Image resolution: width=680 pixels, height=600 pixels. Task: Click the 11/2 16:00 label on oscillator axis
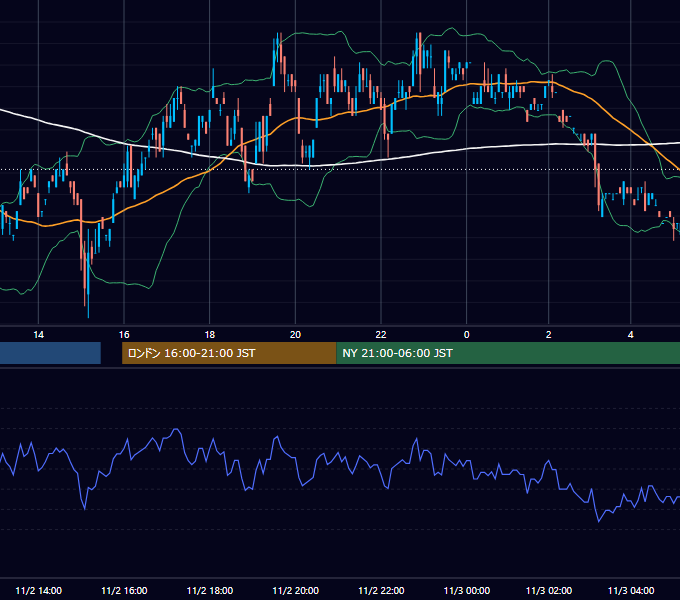coord(124,591)
